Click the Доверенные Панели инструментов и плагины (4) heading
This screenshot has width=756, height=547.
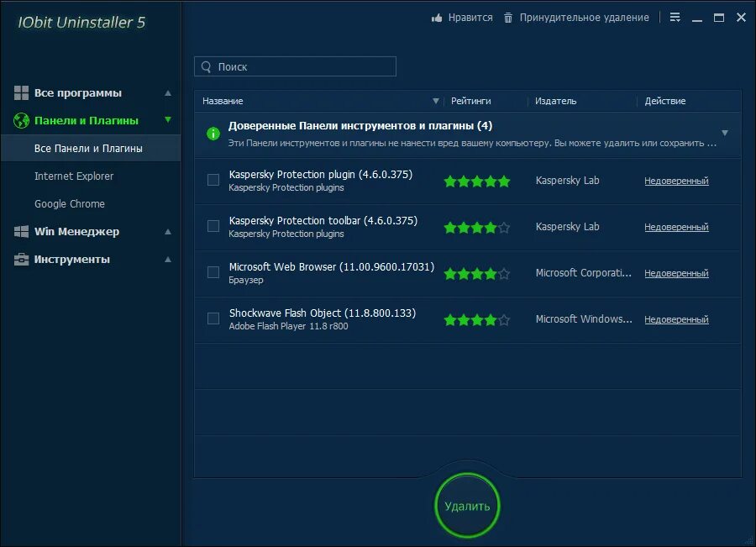pyautogui.click(x=360, y=126)
